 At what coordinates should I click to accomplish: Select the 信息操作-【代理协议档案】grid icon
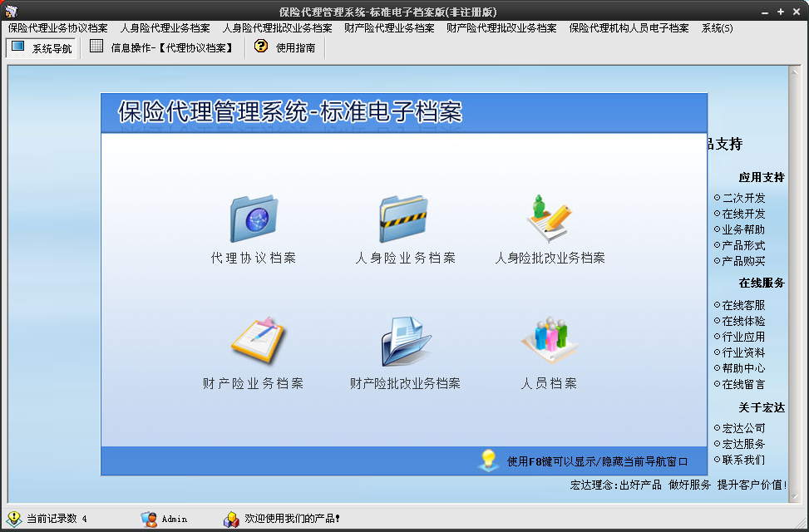(x=98, y=47)
